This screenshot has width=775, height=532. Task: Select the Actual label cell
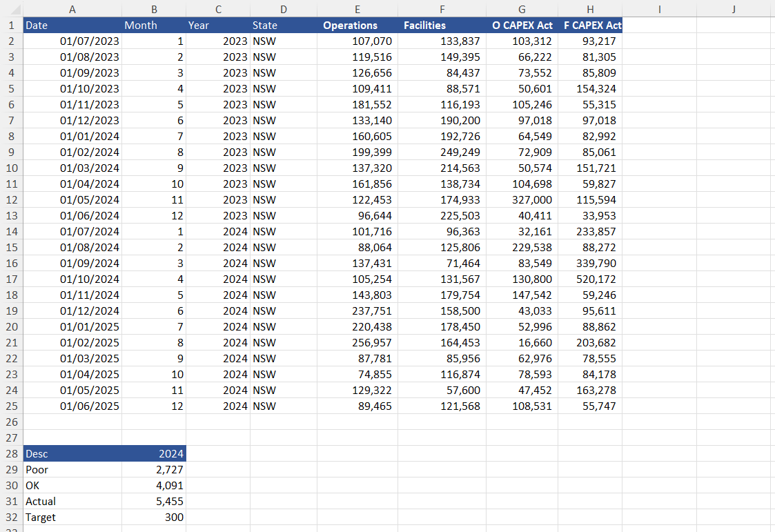(x=72, y=502)
